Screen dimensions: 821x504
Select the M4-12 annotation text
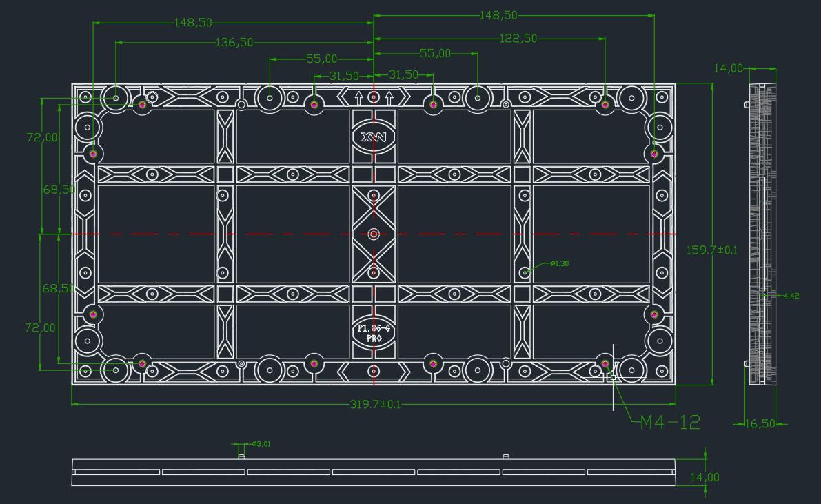[670, 422]
